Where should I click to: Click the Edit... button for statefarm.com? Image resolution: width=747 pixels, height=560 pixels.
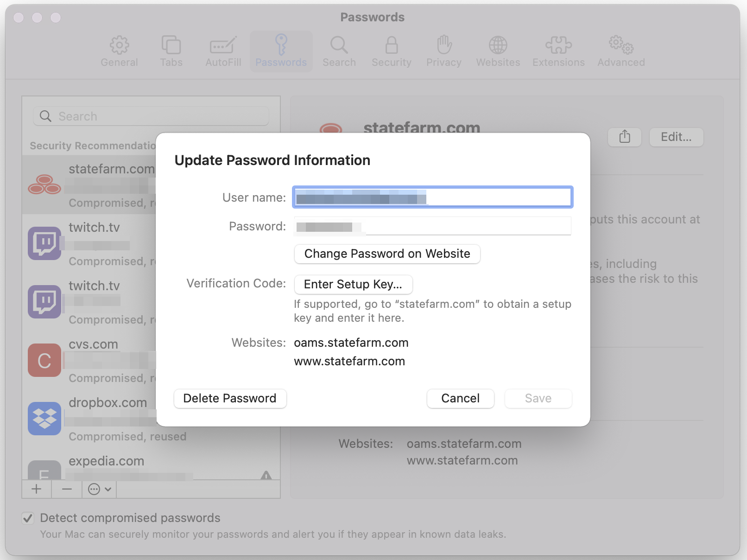pos(677,137)
